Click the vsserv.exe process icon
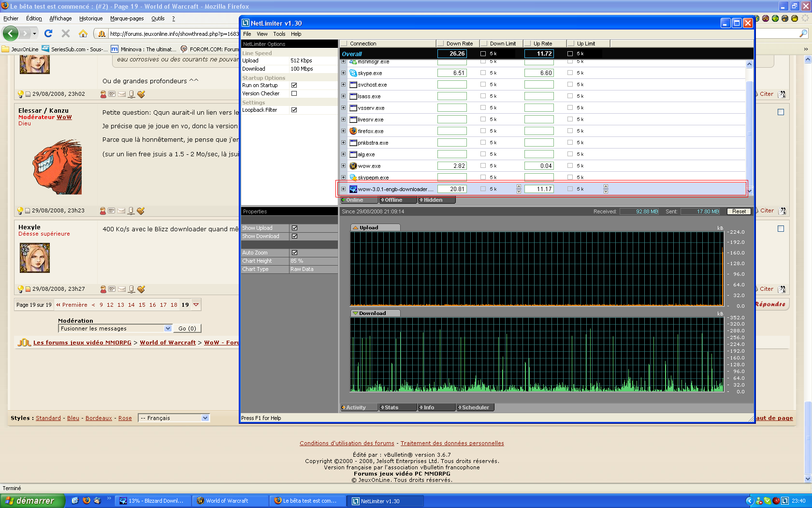This screenshot has width=812, height=508. coord(353,108)
